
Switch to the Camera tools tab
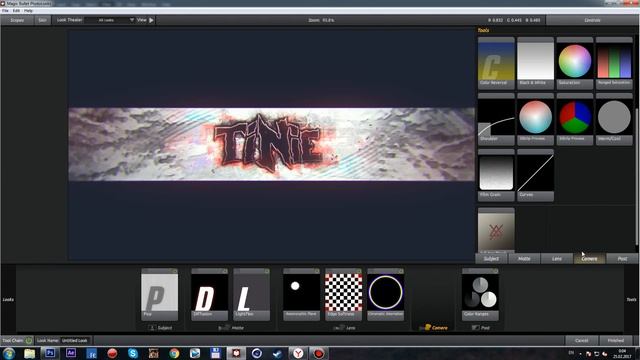coord(589,259)
